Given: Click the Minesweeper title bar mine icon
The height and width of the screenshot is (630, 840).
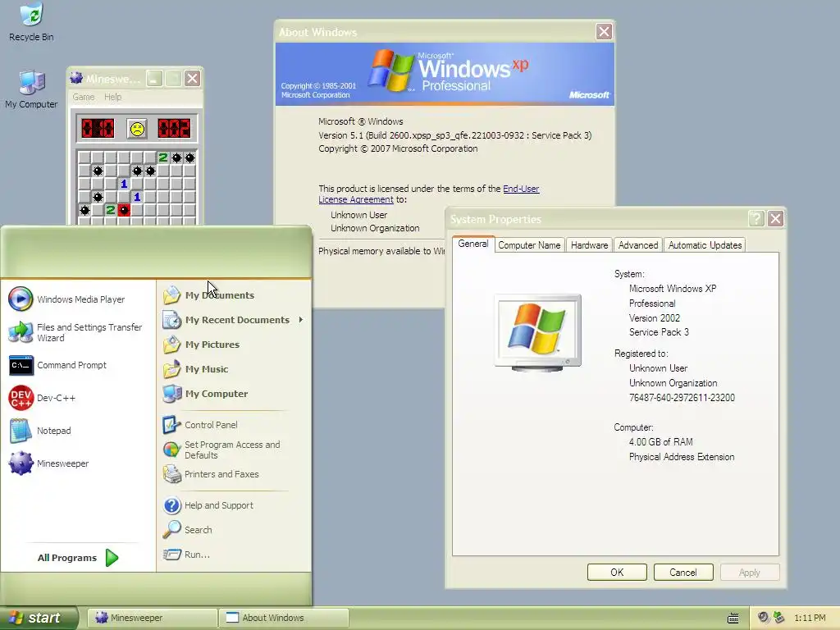Looking at the screenshot, I should [76, 78].
